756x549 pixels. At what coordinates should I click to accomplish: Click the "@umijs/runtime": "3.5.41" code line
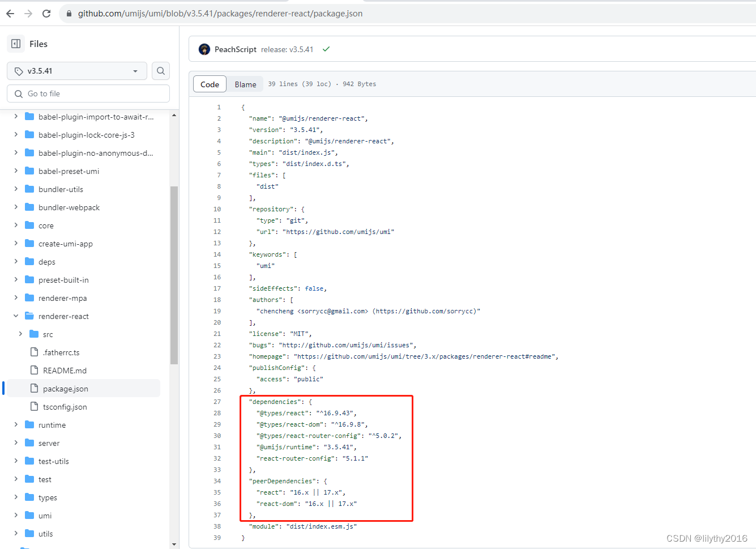(x=306, y=447)
